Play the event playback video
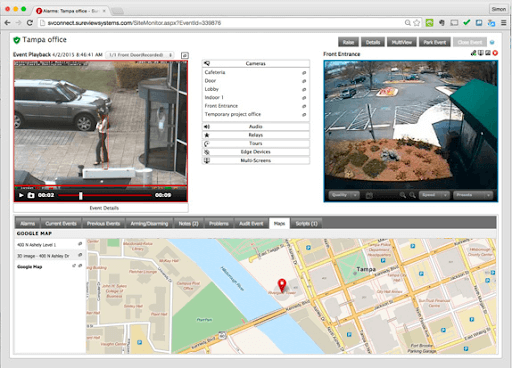Image resolution: width=512 pixels, height=368 pixels. coord(21,195)
